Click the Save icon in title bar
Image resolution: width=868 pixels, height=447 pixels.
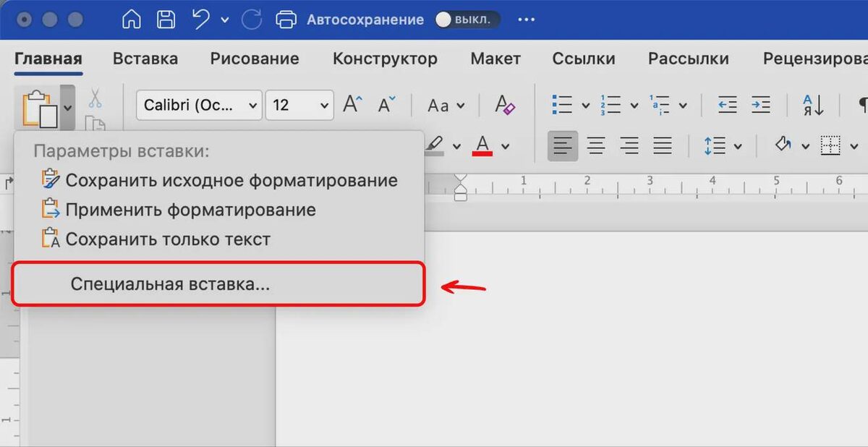166,19
